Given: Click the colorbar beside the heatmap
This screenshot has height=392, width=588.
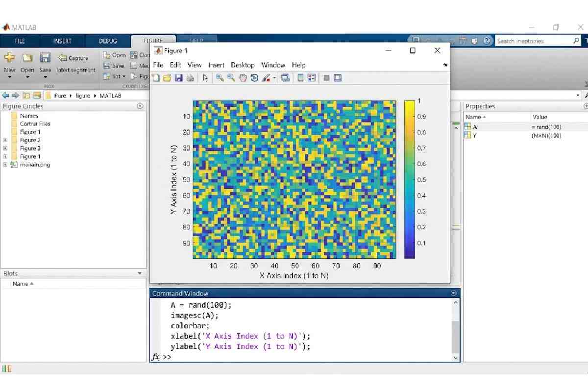Looking at the screenshot, I should pos(409,179).
